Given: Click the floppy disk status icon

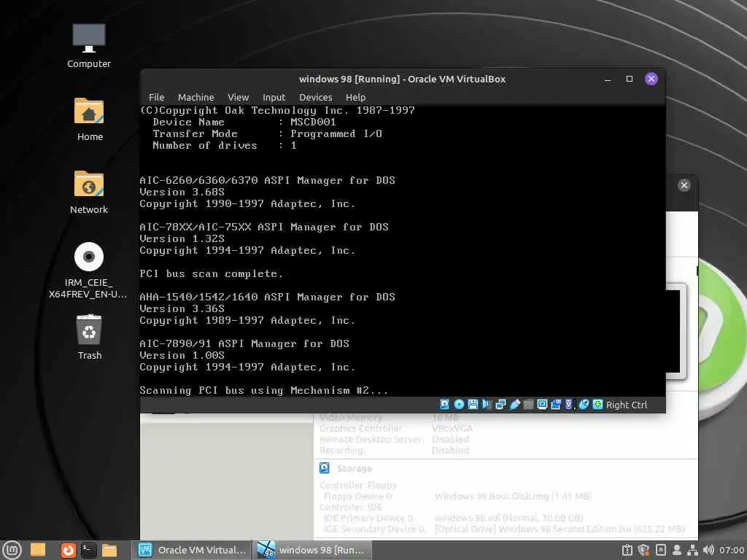Looking at the screenshot, I should point(473,404).
